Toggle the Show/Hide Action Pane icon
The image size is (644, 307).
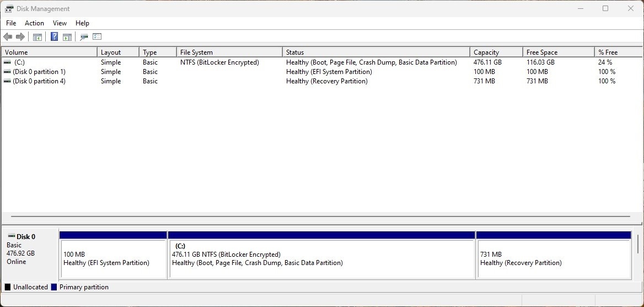tap(67, 37)
